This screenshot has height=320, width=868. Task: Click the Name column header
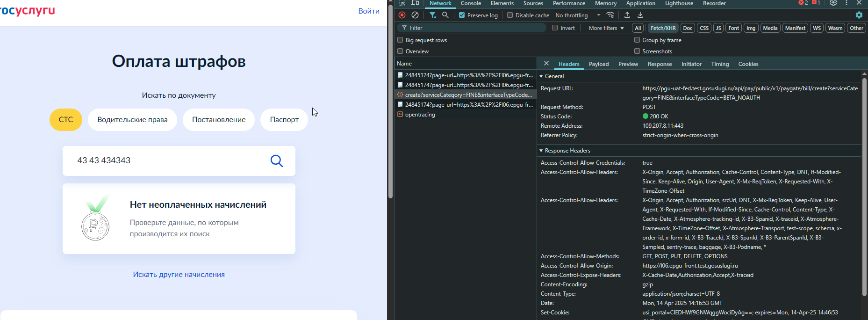coord(466,64)
